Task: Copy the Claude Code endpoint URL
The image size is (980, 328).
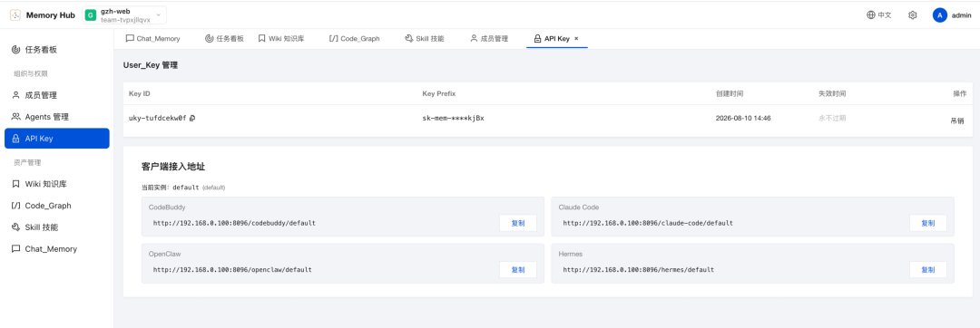Action: (x=927, y=223)
